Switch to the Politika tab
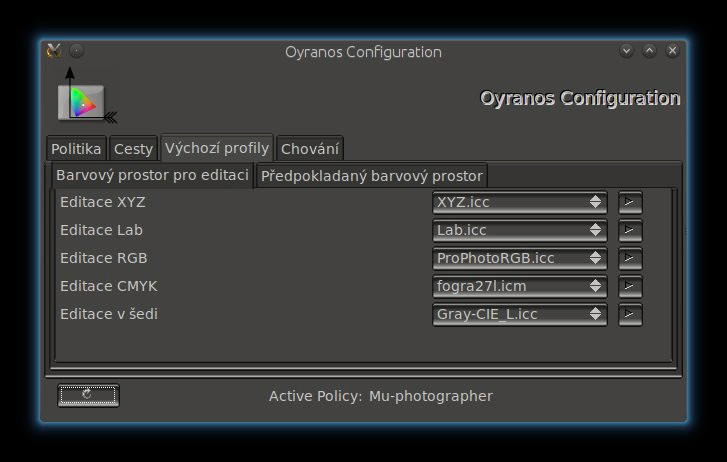 click(77, 149)
